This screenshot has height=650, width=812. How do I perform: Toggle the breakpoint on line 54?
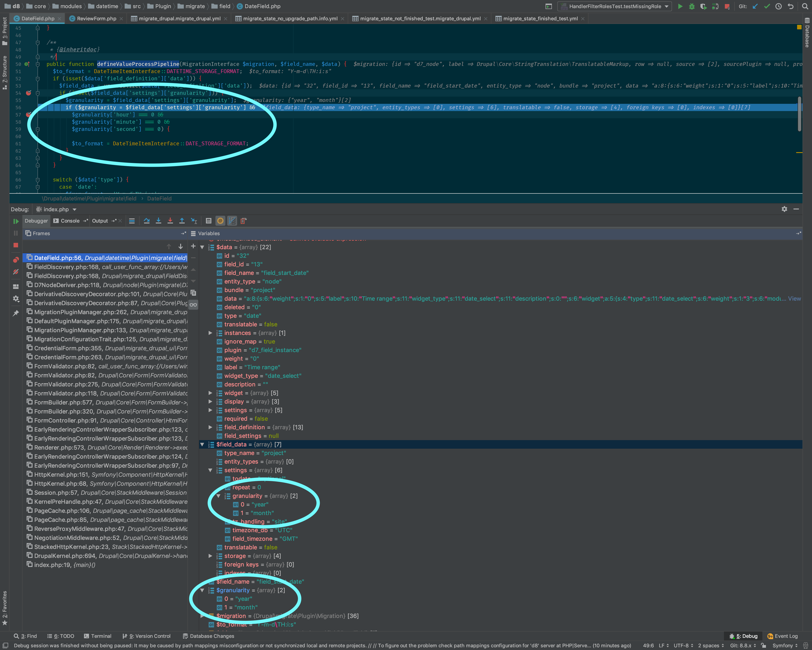click(x=29, y=93)
